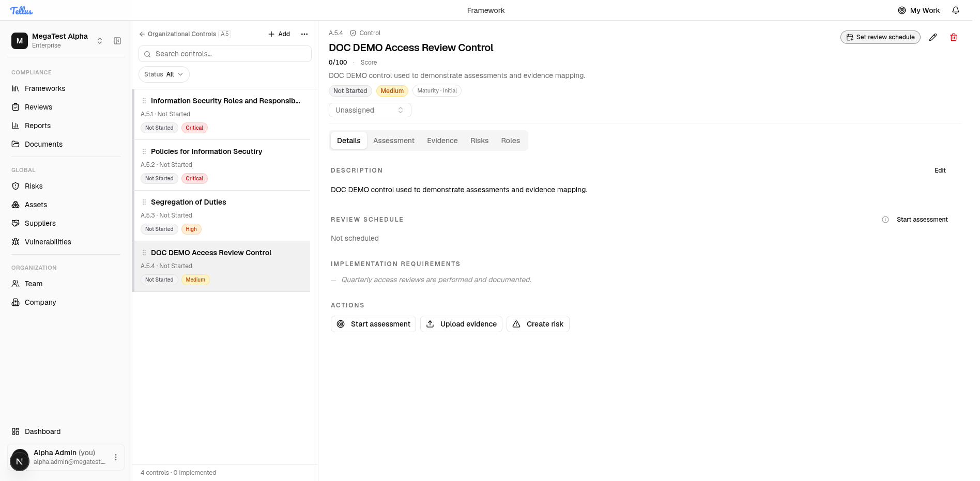Select DOC DEMO Access Review Control row

[222, 267]
